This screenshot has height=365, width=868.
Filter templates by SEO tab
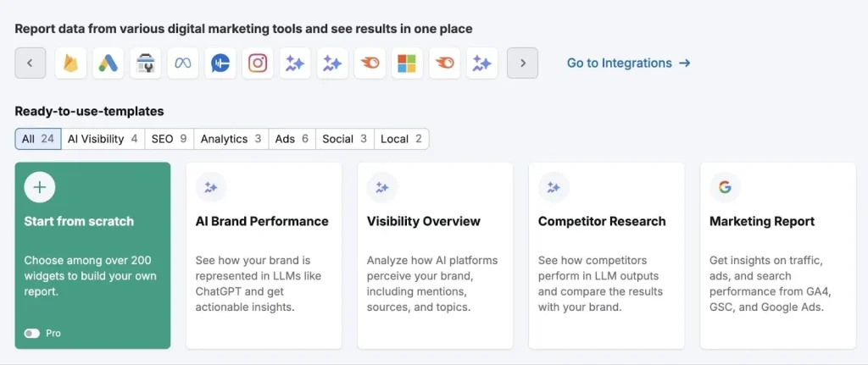tap(169, 139)
